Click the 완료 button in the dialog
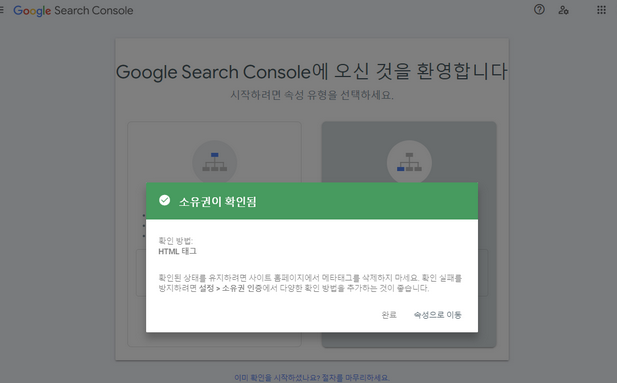The width and height of the screenshot is (617, 383). point(389,315)
